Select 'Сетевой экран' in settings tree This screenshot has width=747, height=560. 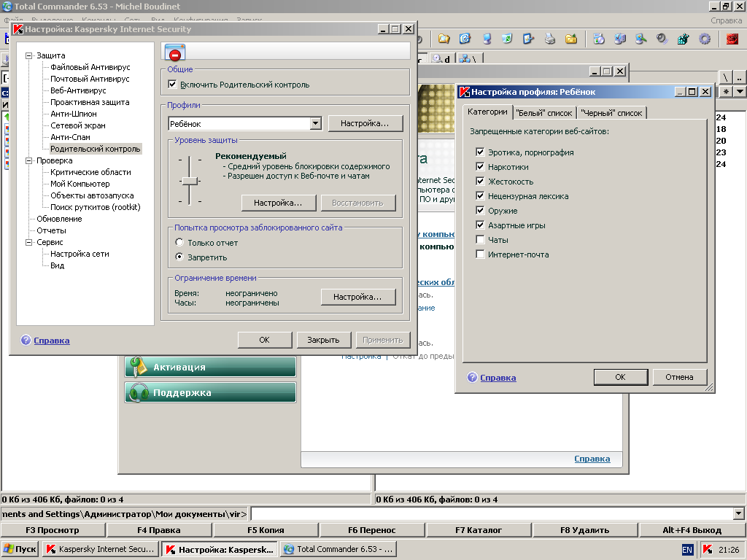point(78,125)
